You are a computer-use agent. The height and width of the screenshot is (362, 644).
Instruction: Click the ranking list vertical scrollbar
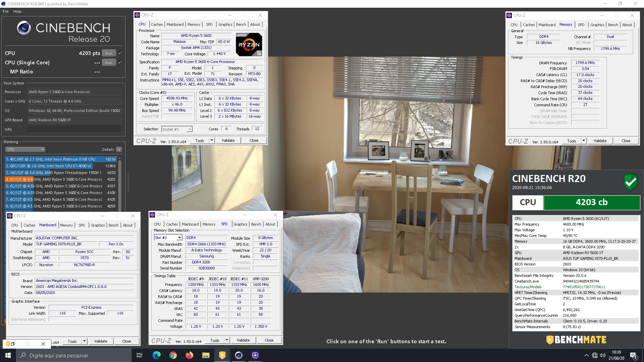click(120, 184)
